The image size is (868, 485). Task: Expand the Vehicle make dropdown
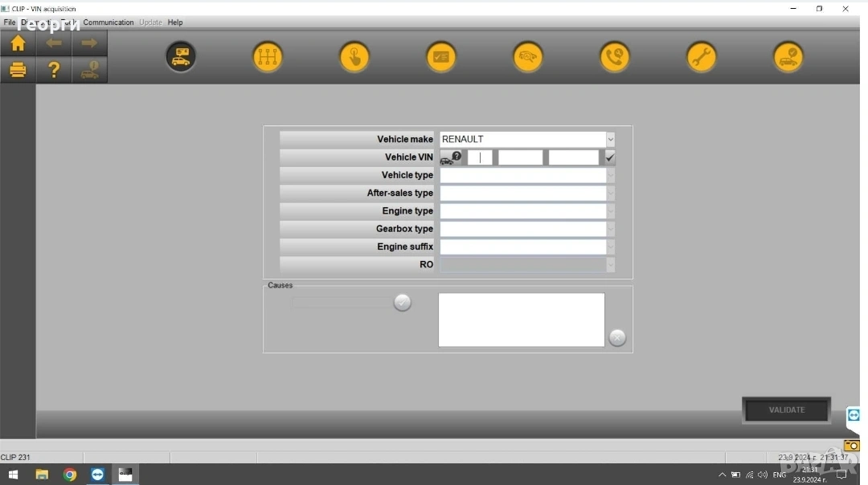(x=610, y=140)
